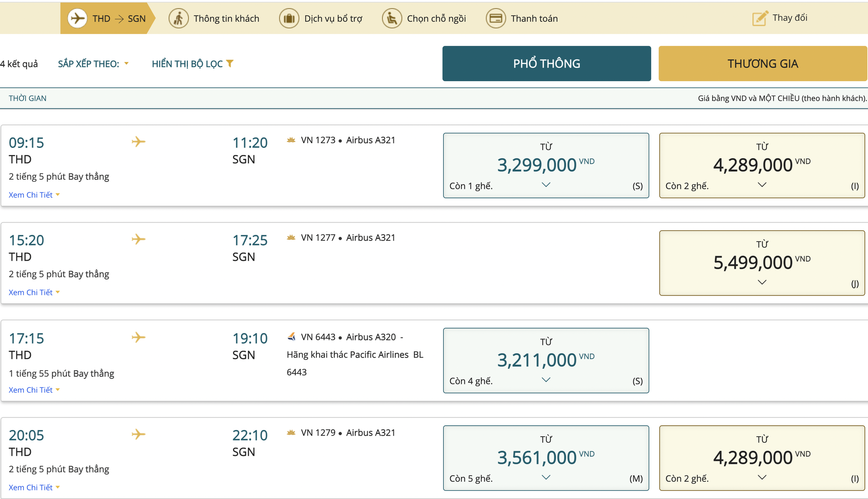Open the Dịch vụ bổ trợ step
This screenshot has width=868, height=499.
[321, 19]
